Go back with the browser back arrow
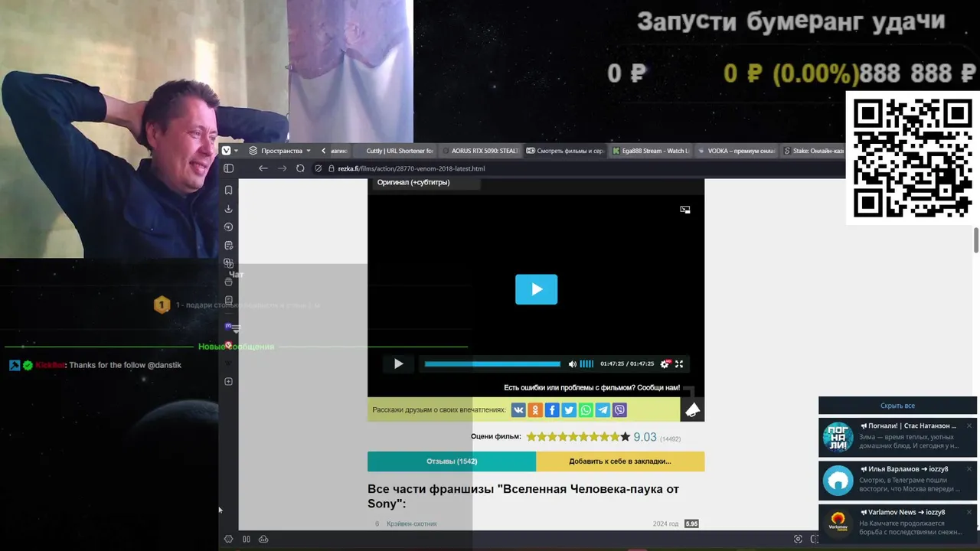Image resolution: width=980 pixels, height=551 pixels. click(263, 168)
